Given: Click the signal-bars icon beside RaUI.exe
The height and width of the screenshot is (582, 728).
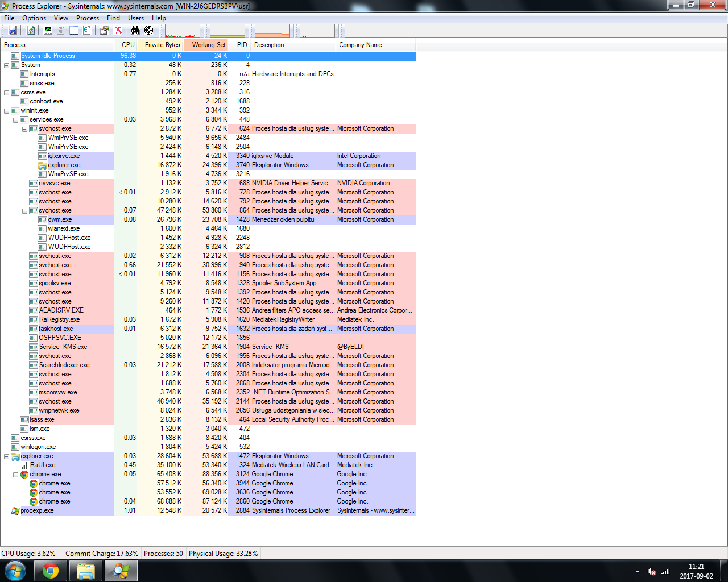Looking at the screenshot, I should pos(24,465).
